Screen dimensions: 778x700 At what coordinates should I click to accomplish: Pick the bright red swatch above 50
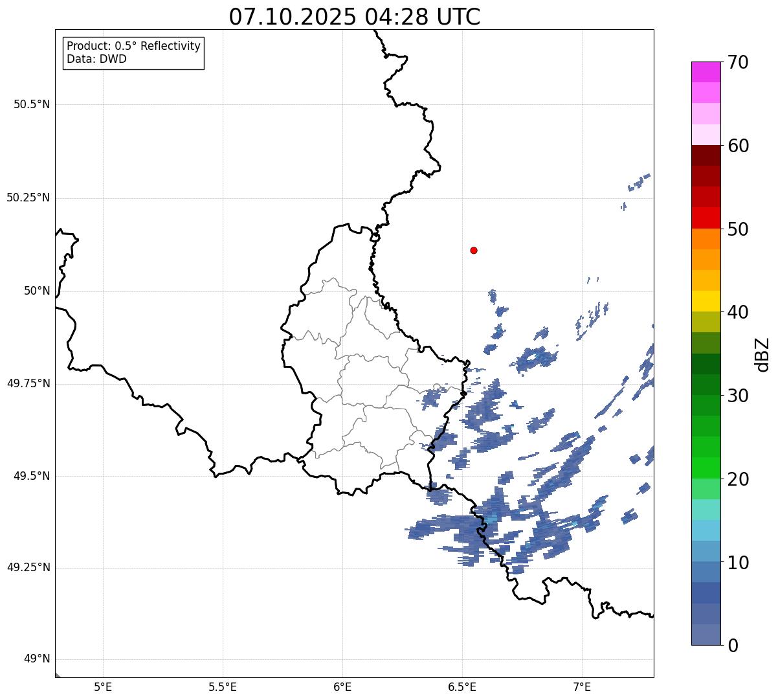click(706, 218)
